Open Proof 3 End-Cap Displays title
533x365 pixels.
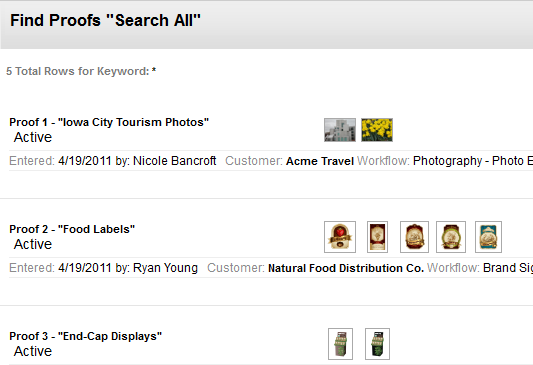click(x=86, y=336)
